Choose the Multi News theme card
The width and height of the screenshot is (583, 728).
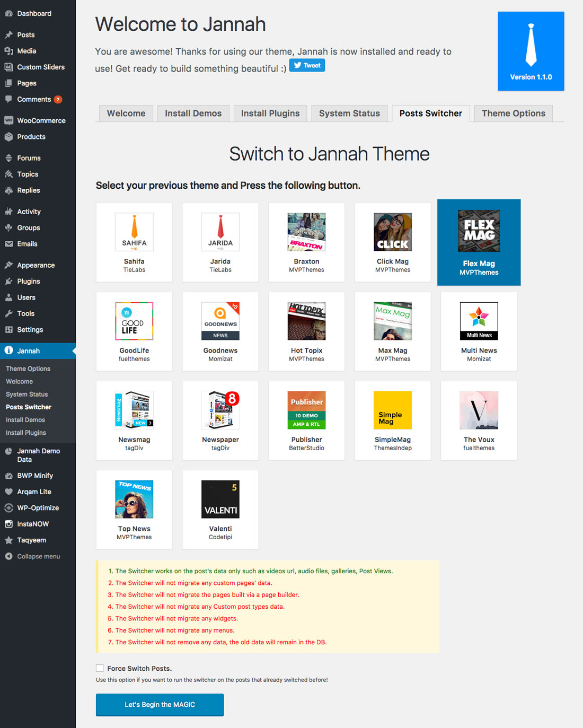(x=479, y=331)
